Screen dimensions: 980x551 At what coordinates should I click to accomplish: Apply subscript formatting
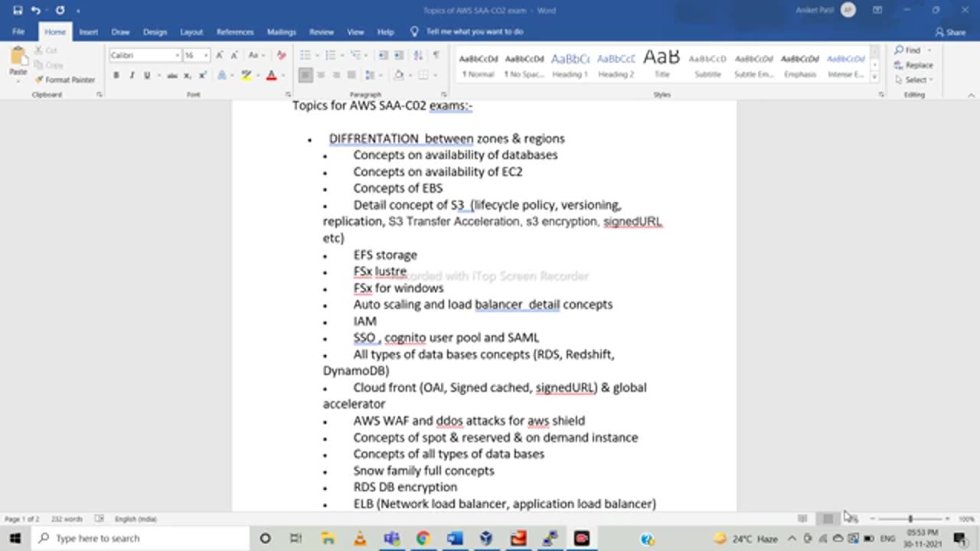(x=188, y=75)
